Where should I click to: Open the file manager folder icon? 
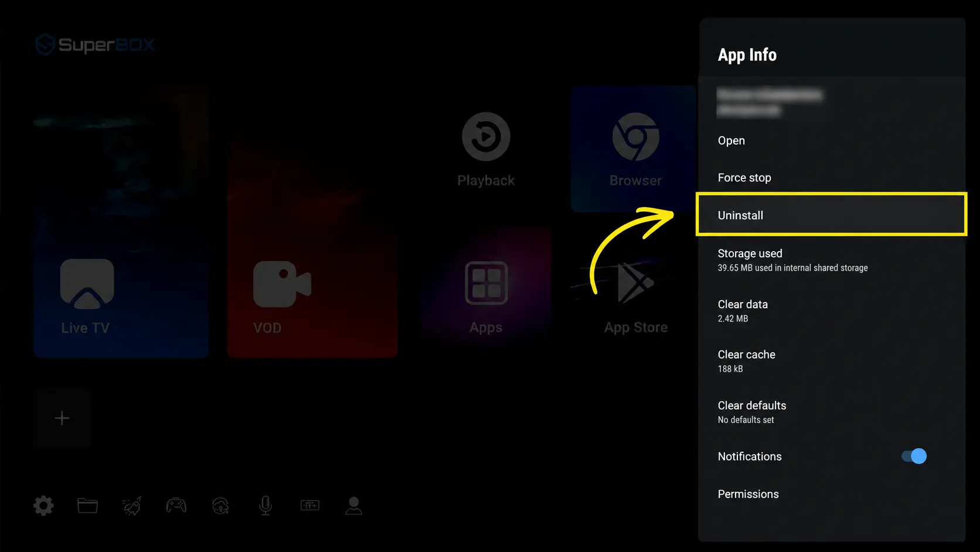pyautogui.click(x=88, y=506)
